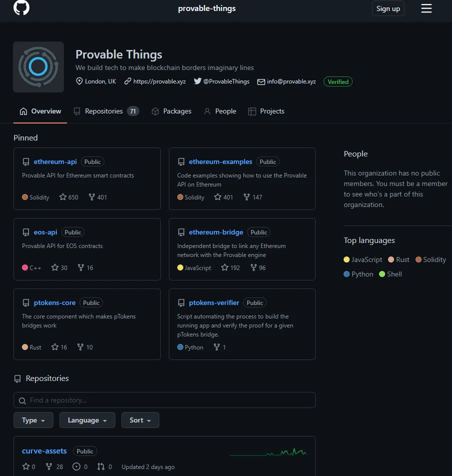The image size is (452, 476).
Task: Click the repo icon beside ethereum-bridge
Action: click(181, 232)
